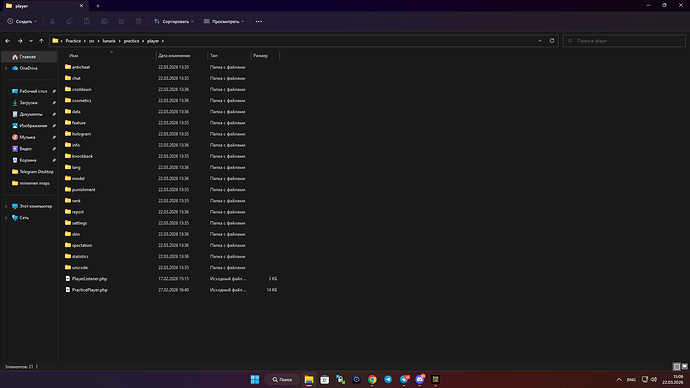Screen dimensions: 690x388
Task: Click src in breadcrumb path
Action: tap(92, 41)
